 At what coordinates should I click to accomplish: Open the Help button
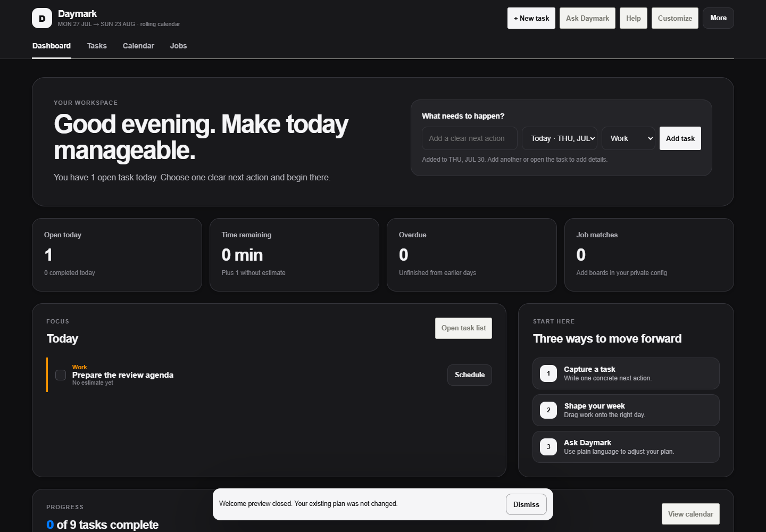(634, 18)
